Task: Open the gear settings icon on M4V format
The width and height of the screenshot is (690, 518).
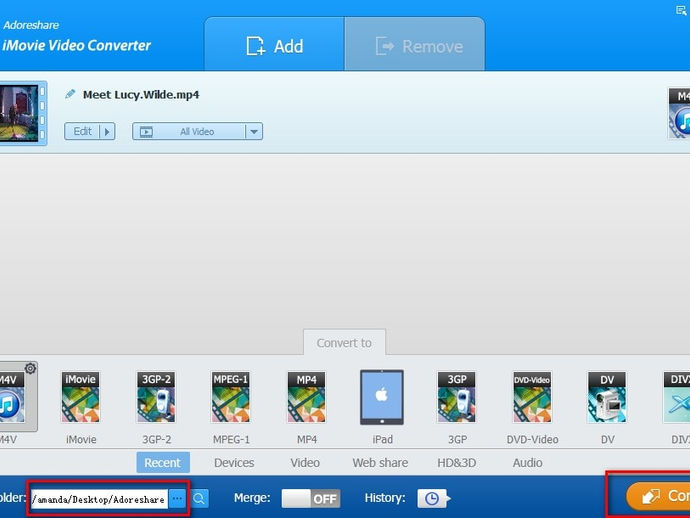Action: click(x=30, y=368)
